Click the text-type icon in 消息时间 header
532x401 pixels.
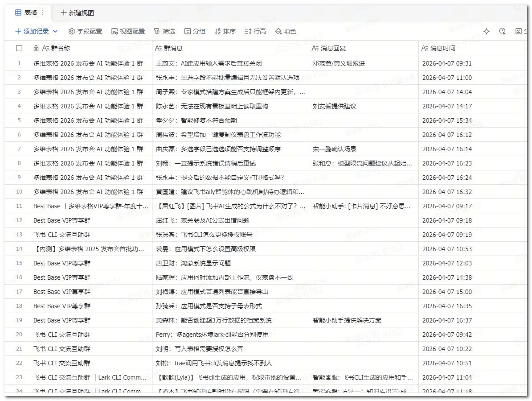[x=425, y=48]
